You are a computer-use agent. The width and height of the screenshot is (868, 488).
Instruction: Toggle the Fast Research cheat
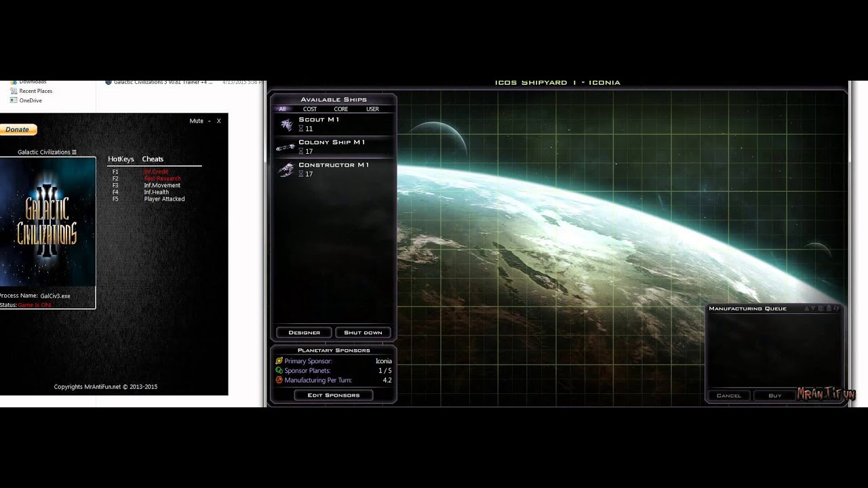(x=162, y=179)
